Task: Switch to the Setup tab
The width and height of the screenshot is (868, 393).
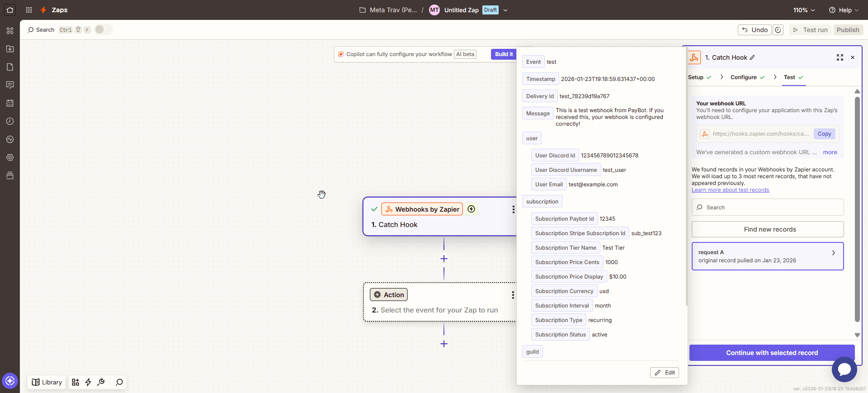Action: [x=699, y=77]
